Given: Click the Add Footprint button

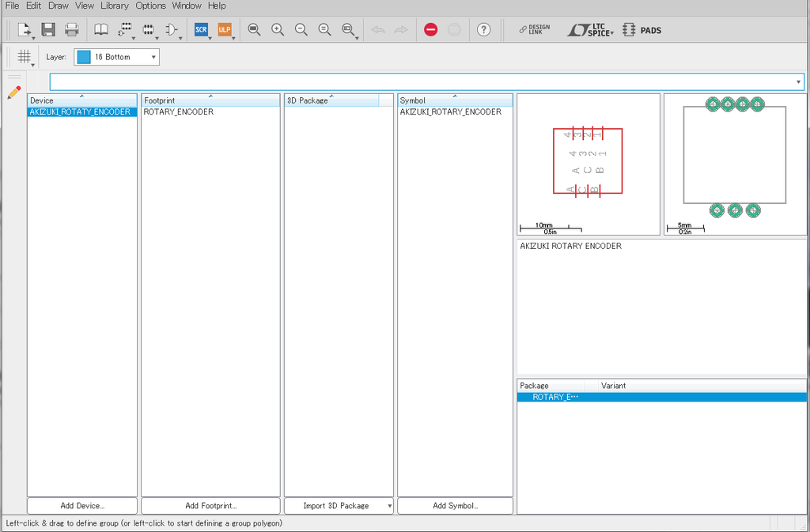Looking at the screenshot, I should point(210,506).
